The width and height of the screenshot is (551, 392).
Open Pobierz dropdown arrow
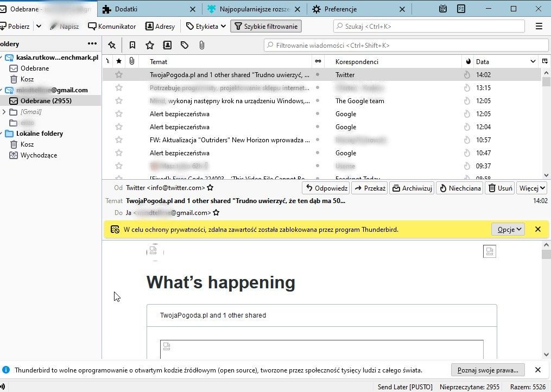coord(39,26)
